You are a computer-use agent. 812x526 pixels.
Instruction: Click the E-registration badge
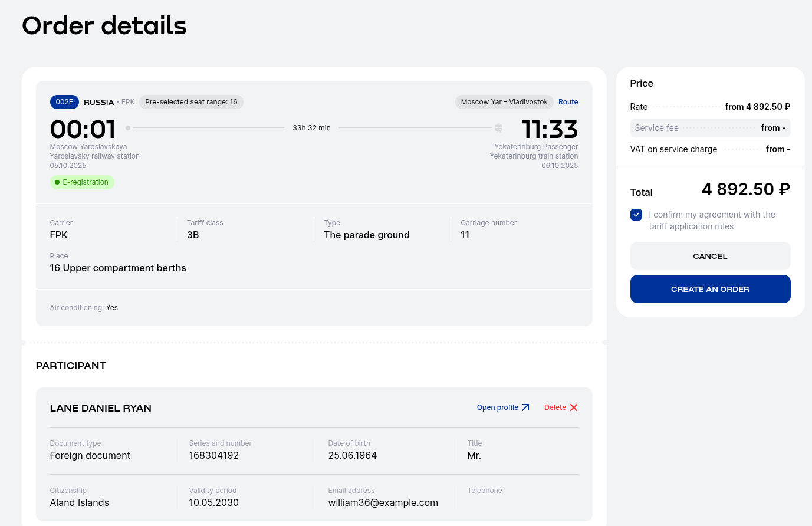[82, 182]
